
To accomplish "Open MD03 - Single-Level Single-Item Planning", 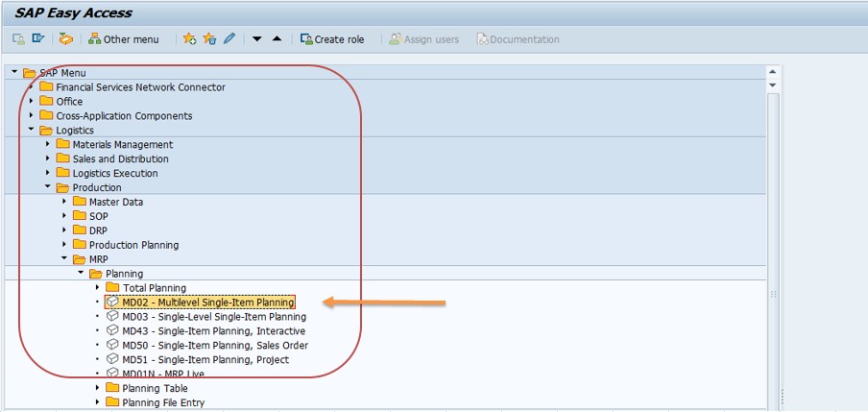I will (214, 317).
